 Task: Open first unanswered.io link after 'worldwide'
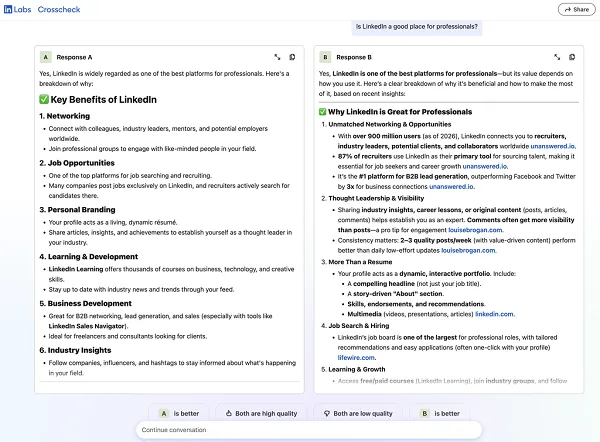[553, 146]
